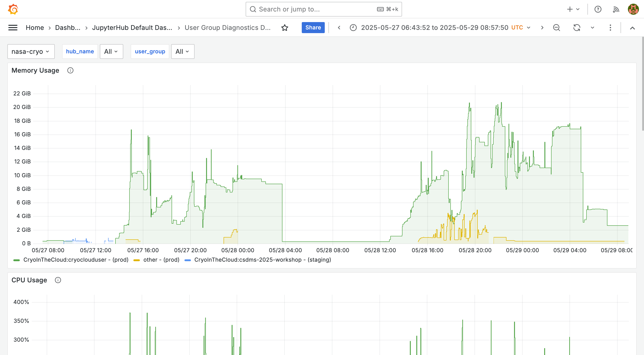This screenshot has width=644, height=355.
Task: Open the news feed icon
Action: pyautogui.click(x=616, y=9)
